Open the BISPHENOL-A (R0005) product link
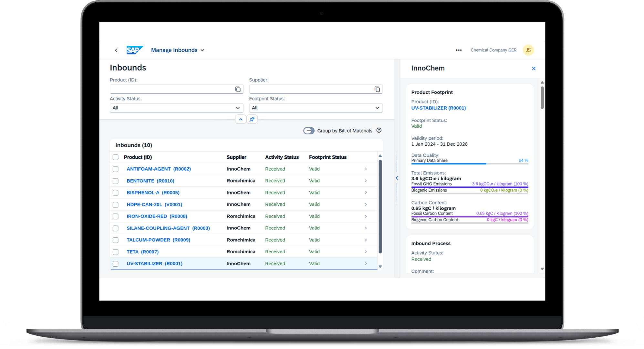This screenshot has width=644, height=349. pyautogui.click(x=153, y=193)
